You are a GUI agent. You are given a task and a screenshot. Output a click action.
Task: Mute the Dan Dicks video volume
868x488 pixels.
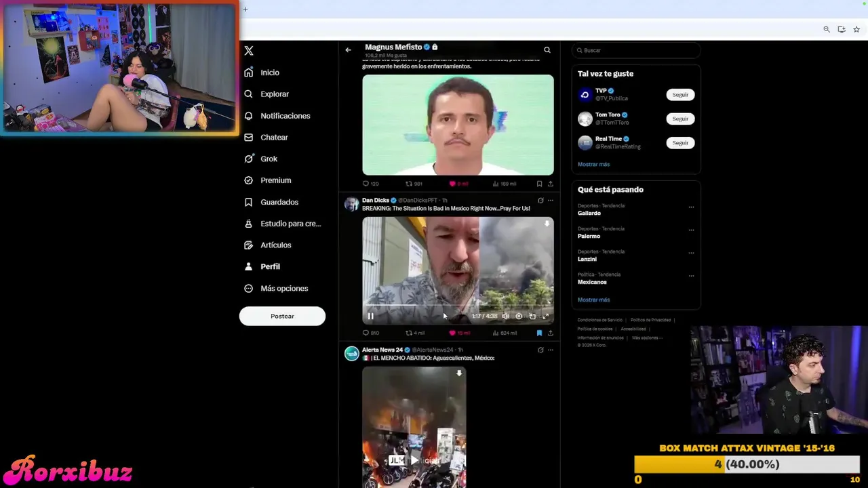point(505,316)
